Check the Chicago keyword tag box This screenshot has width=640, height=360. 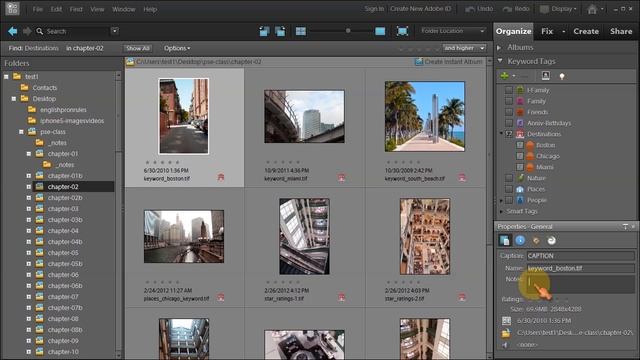coord(520,156)
